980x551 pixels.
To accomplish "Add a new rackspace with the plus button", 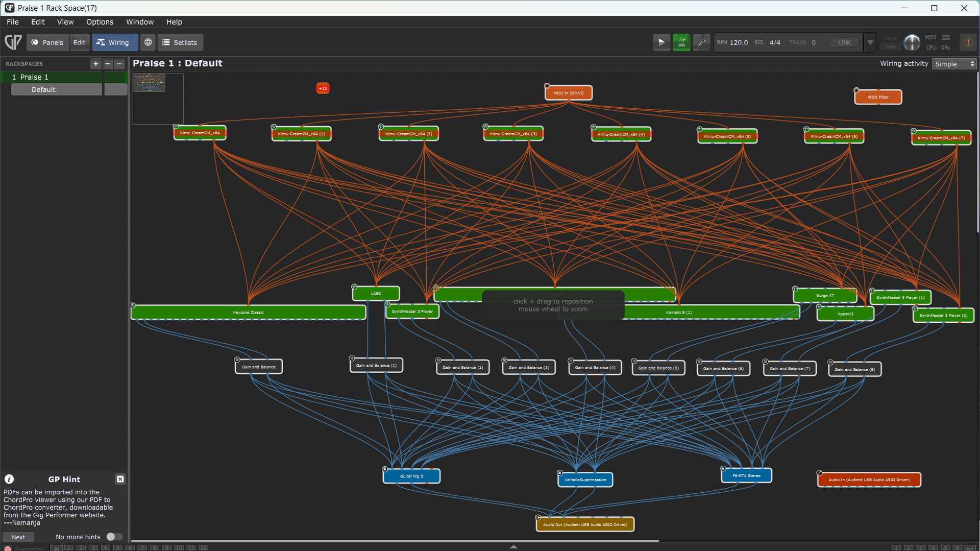I will [95, 64].
